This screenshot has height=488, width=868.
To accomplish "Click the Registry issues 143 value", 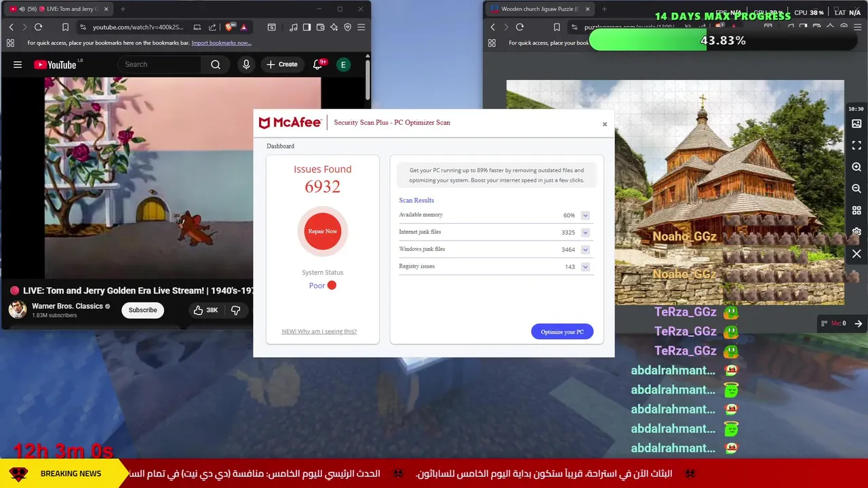I will 570,266.
